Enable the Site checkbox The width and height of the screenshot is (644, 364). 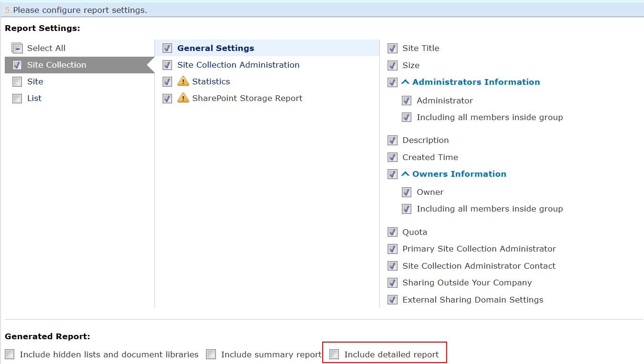tap(17, 81)
